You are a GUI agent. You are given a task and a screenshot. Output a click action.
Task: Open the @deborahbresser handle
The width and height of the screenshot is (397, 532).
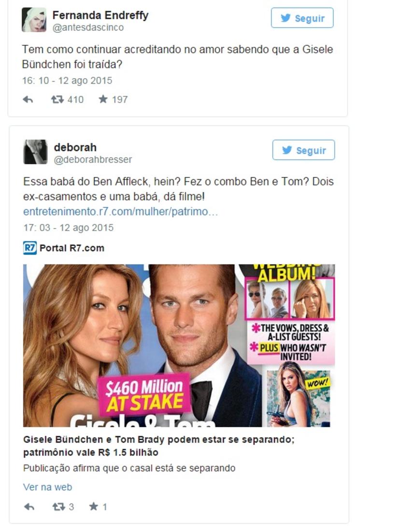tap(93, 159)
